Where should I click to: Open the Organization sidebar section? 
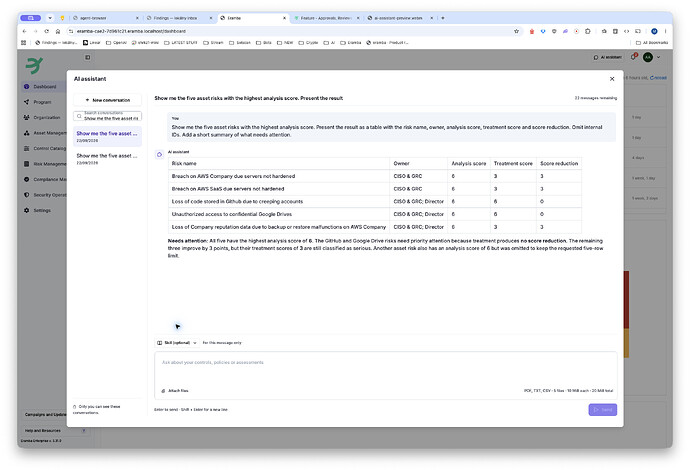coord(44,118)
